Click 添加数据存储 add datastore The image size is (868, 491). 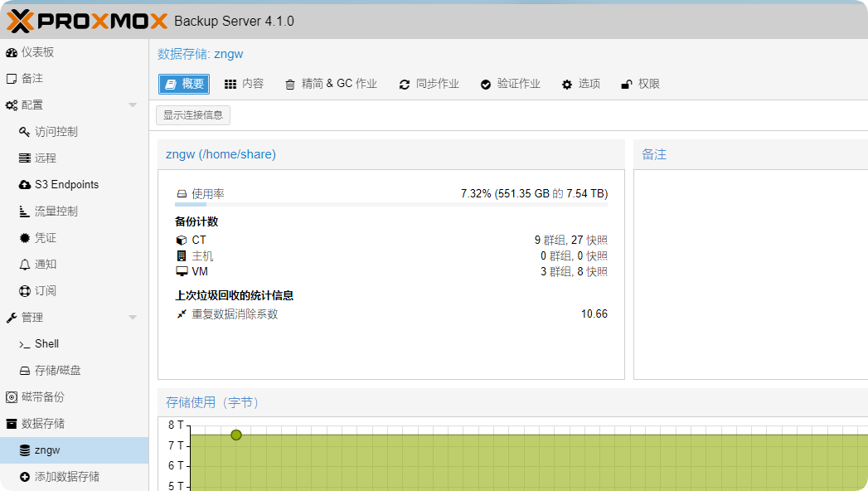click(x=66, y=477)
